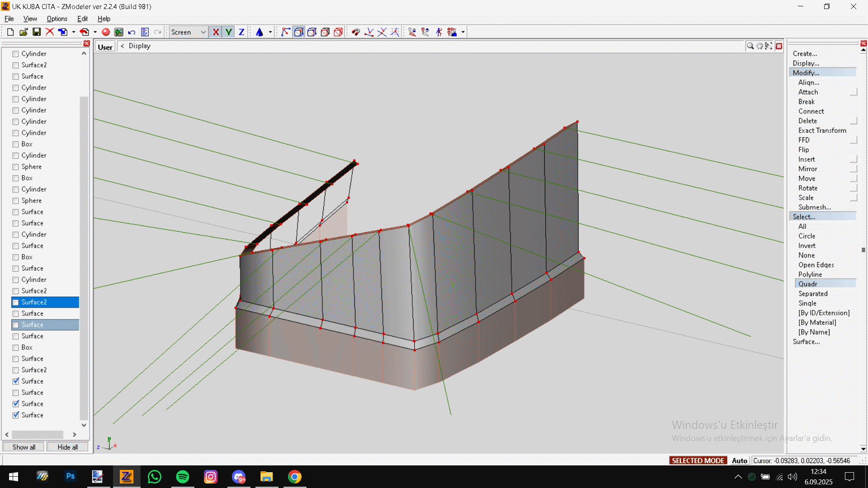This screenshot has height=488, width=868.
Task: Open the Edit menu
Action: [82, 19]
